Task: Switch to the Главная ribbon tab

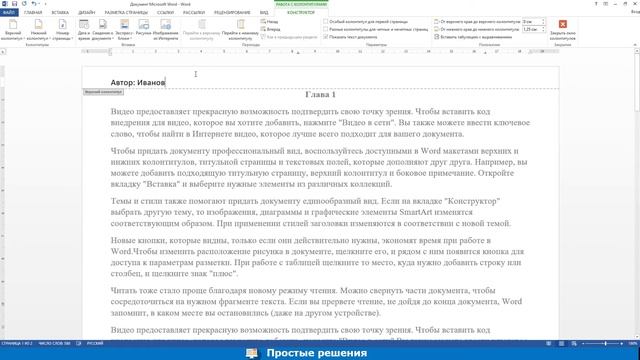Action: (33, 13)
